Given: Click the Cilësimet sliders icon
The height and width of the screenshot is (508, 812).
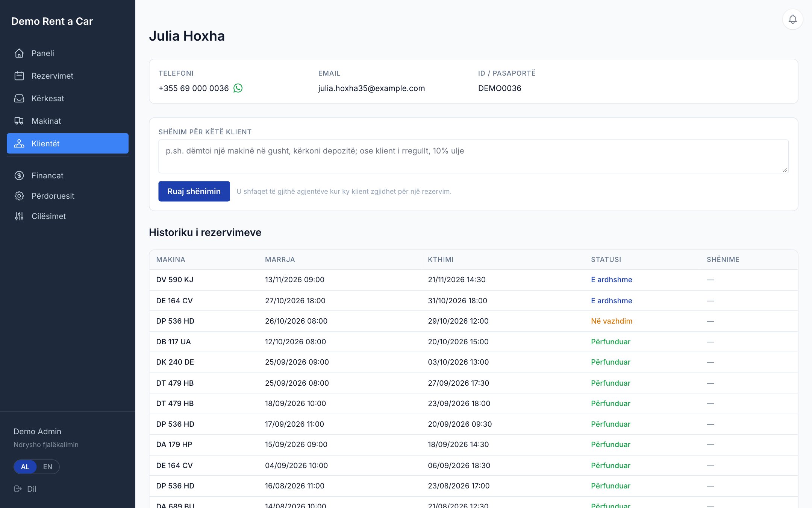Looking at the screenshot, I should click(x=19, y=216).
